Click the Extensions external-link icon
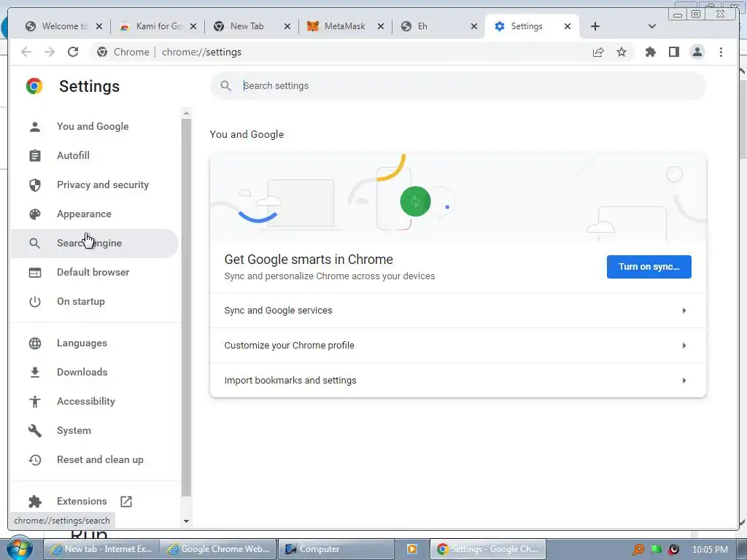This screenshot has width=747, height=560. tap(126, 501)
